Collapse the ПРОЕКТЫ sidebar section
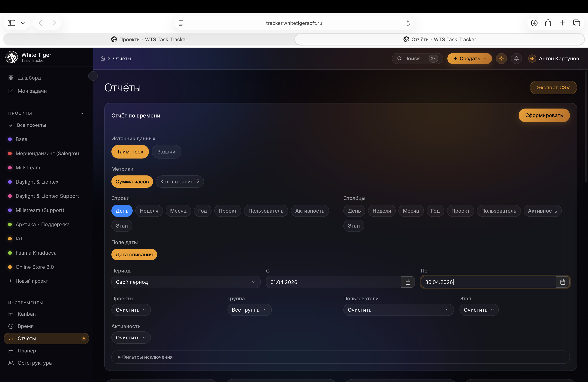Viewport: 588px width, 382px height. (82, 113)
